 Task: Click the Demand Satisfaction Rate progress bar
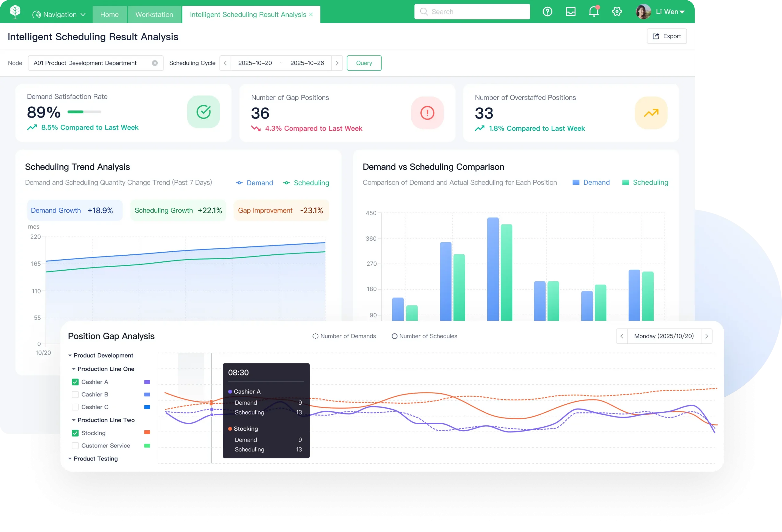[84, 112]
